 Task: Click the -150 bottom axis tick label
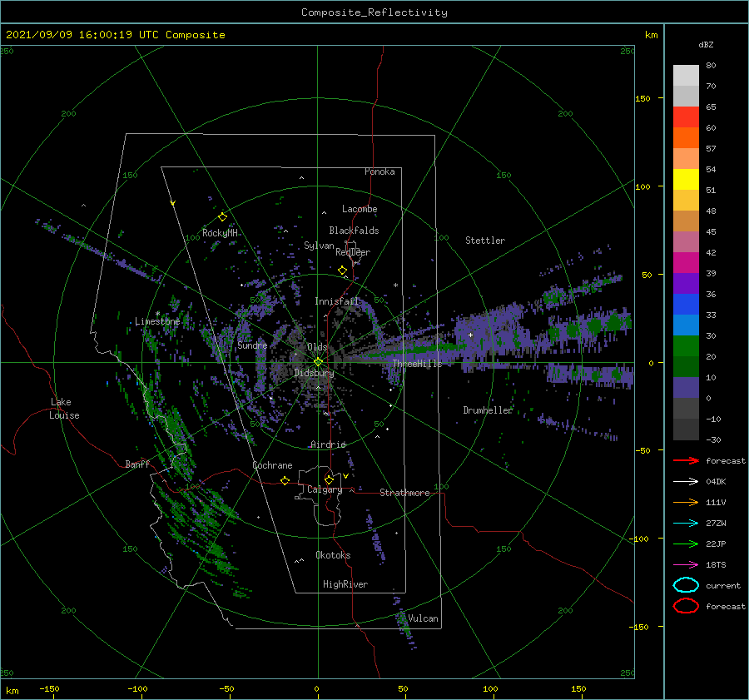click(49, 688)
